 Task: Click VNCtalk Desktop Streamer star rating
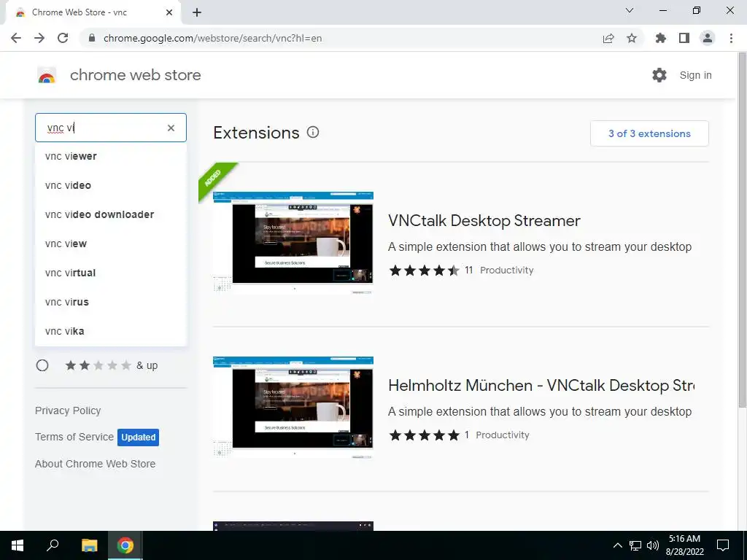424,271
